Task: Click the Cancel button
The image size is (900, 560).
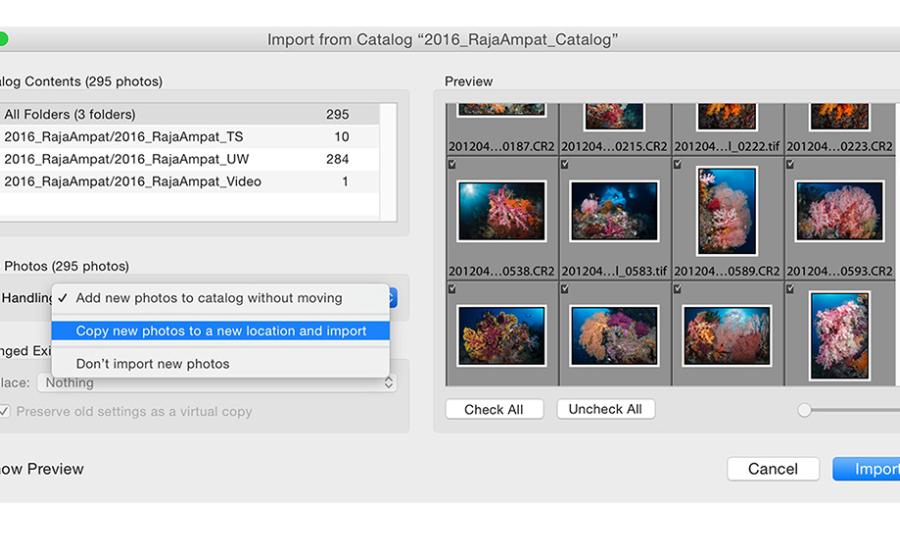Action: pyautogui.click(x=773, y=469)
